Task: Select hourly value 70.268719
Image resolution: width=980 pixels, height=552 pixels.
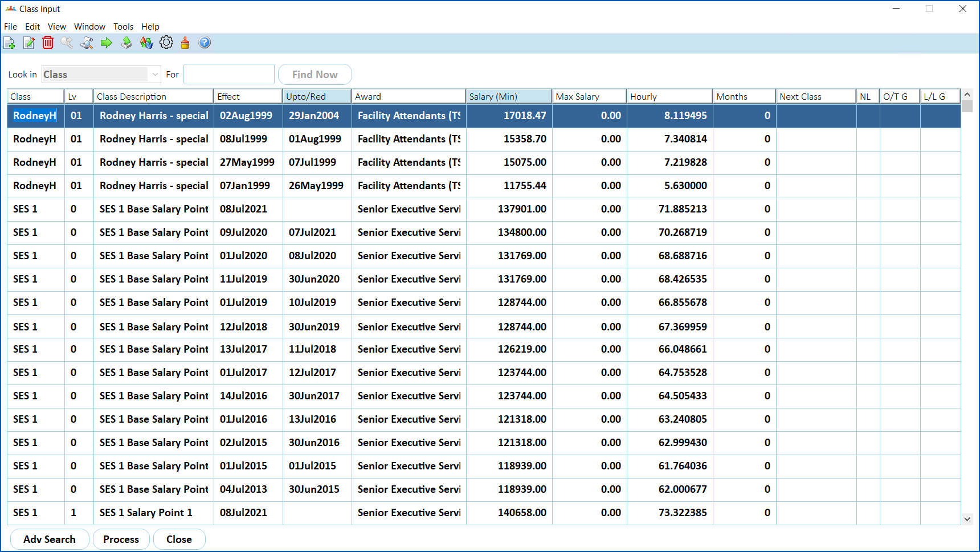Action: [669, 232]
